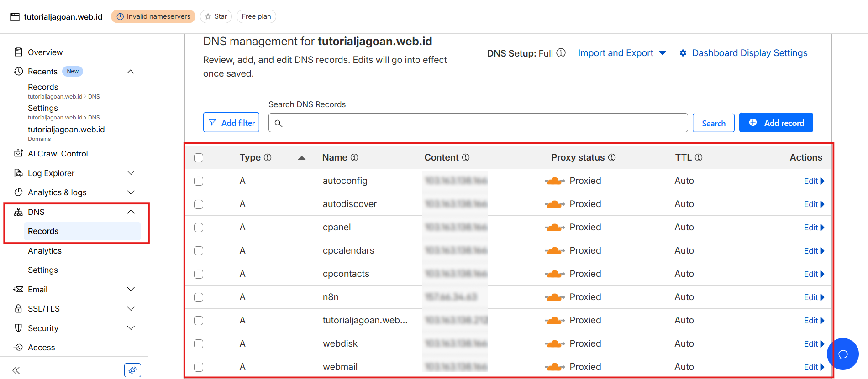Check the webmail record checkbox
This screenshot has width=868, height=379.
(199, 367)
